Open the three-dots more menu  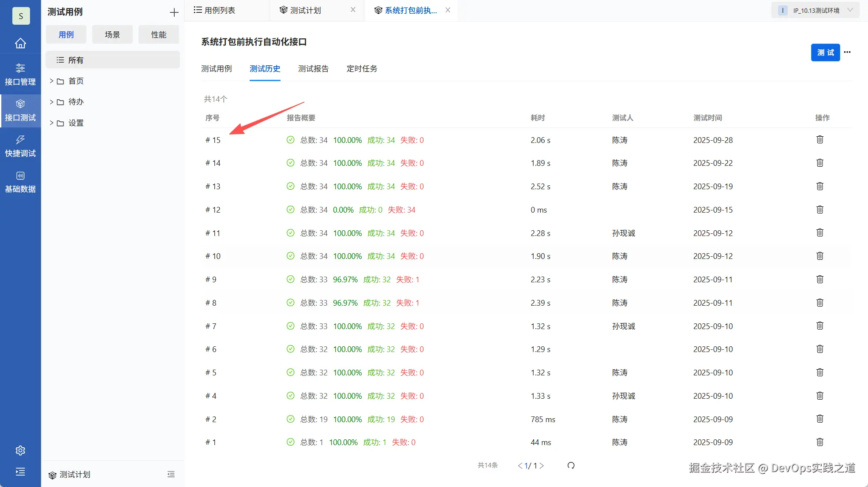pyautogui.click(x=847, y=52)
